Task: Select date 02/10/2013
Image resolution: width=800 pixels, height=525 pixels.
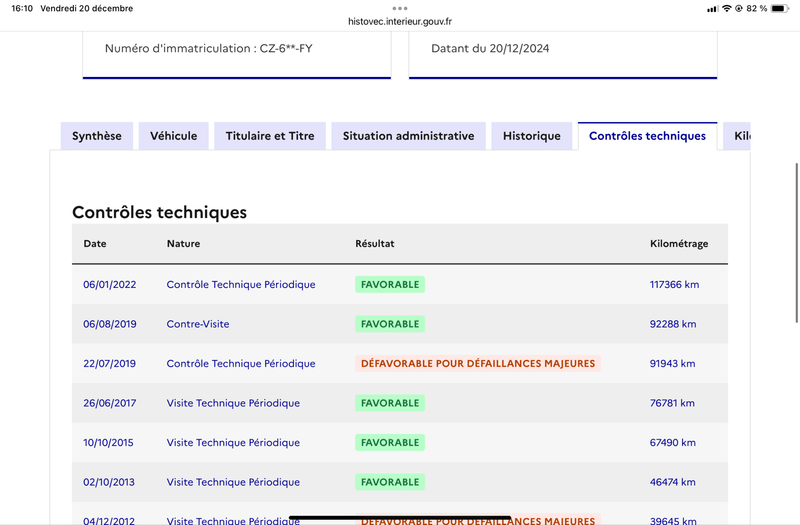Action: (x=109, y=482)
